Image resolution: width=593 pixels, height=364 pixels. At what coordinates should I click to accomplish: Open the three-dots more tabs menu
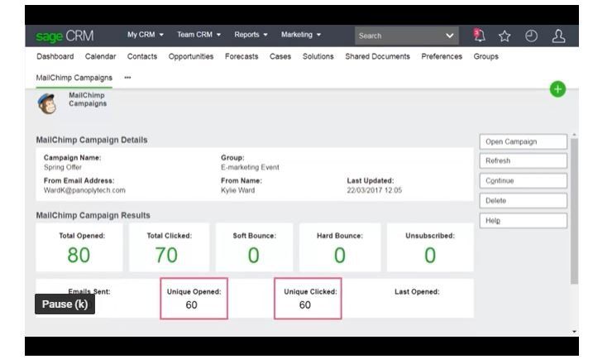point(127,78)
